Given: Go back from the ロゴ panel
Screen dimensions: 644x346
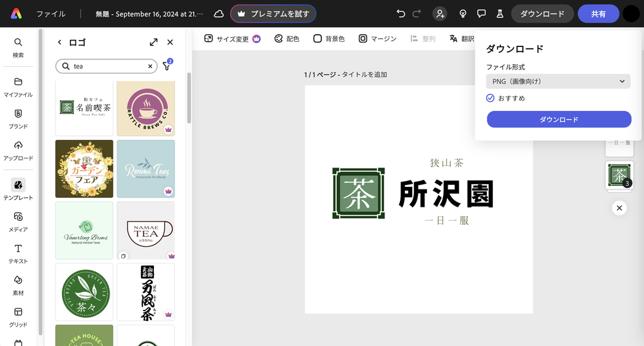Looking at the screenshot, I should (59, 43).
